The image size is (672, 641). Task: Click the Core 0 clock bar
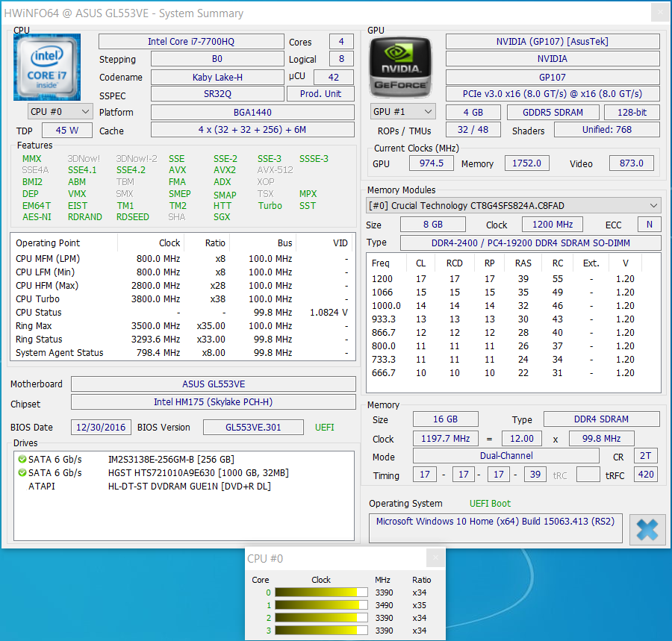pyautogui.click(x=321, y=592)
